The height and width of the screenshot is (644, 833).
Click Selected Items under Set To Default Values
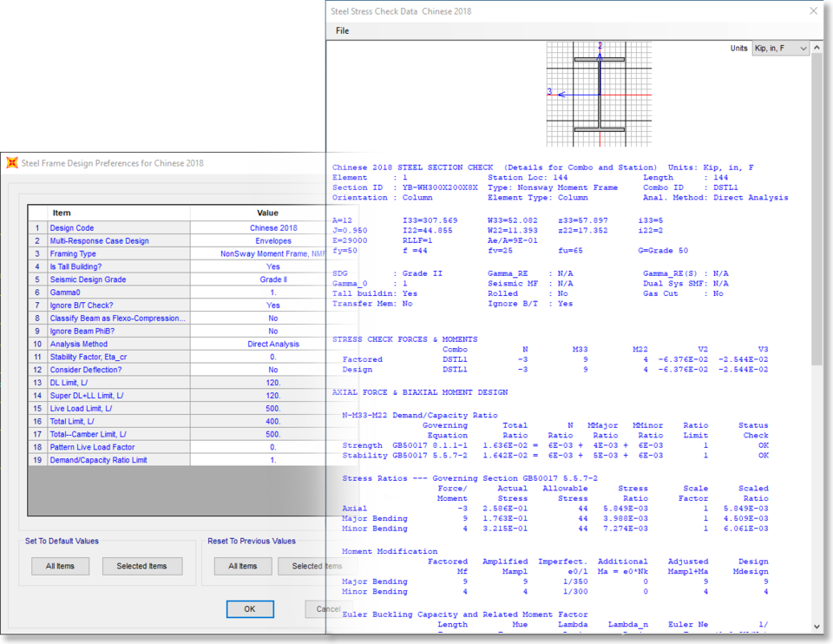click(142, 566)
